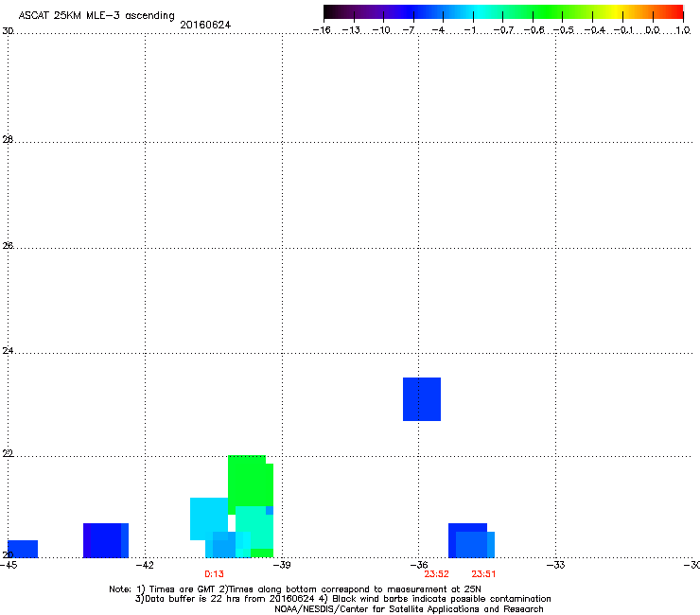Click the "-4" color scale label
Screen dimensions: 700x615
coord(438,30)
